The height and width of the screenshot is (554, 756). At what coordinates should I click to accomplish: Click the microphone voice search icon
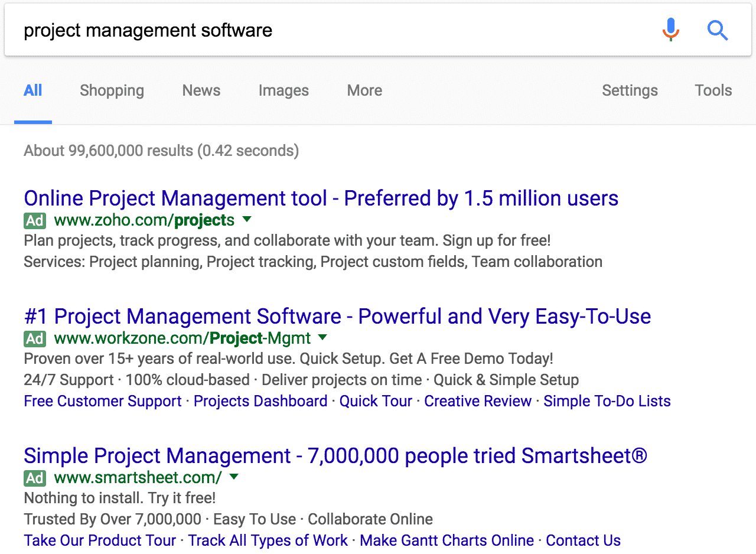pyautogui.click(x=670, y=30)
